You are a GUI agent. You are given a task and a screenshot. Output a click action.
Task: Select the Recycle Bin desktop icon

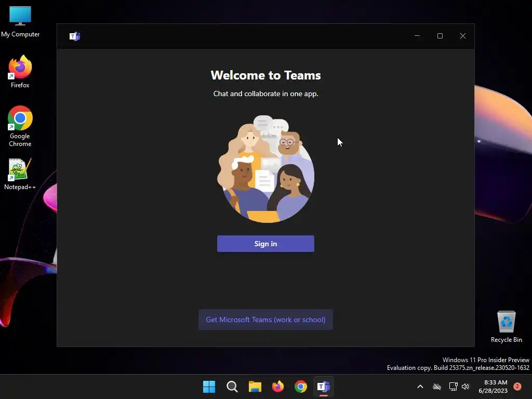click(506, 327)
